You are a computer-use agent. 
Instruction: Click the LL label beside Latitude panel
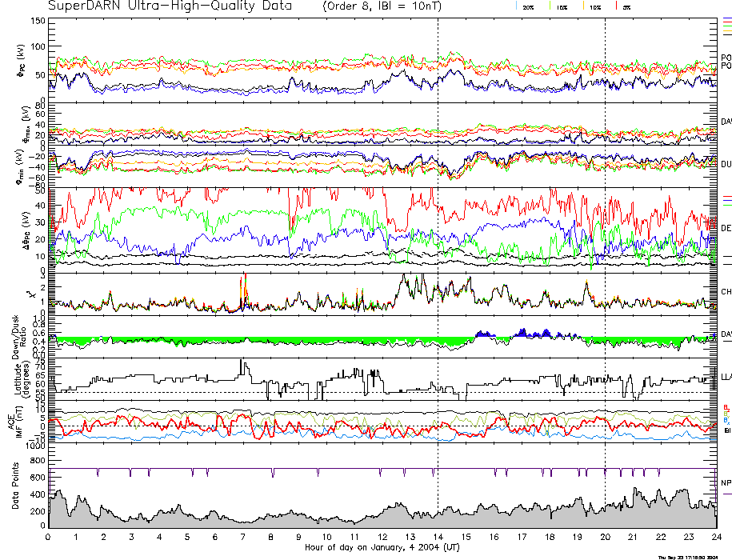tap(726, 377)
